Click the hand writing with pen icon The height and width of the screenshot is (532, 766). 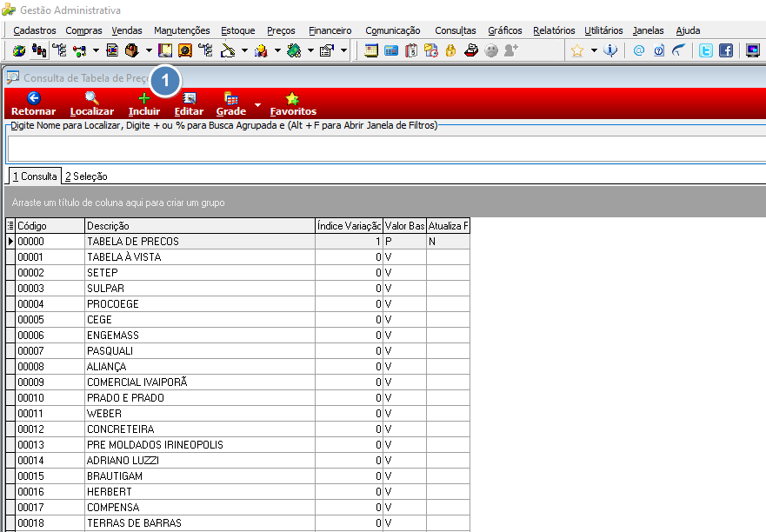click(228, 50)
